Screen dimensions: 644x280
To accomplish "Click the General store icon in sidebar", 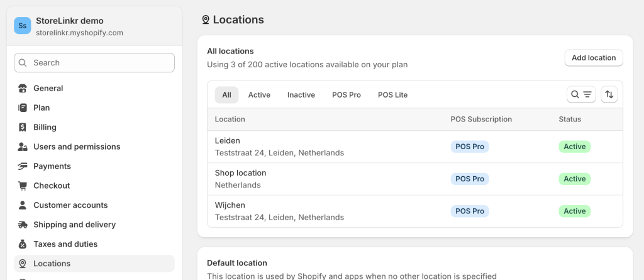I will point(23,88).
